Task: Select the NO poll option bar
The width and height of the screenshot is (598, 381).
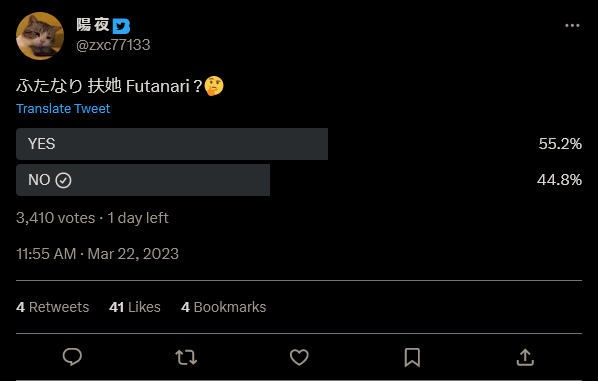Action: pos(143,180)
